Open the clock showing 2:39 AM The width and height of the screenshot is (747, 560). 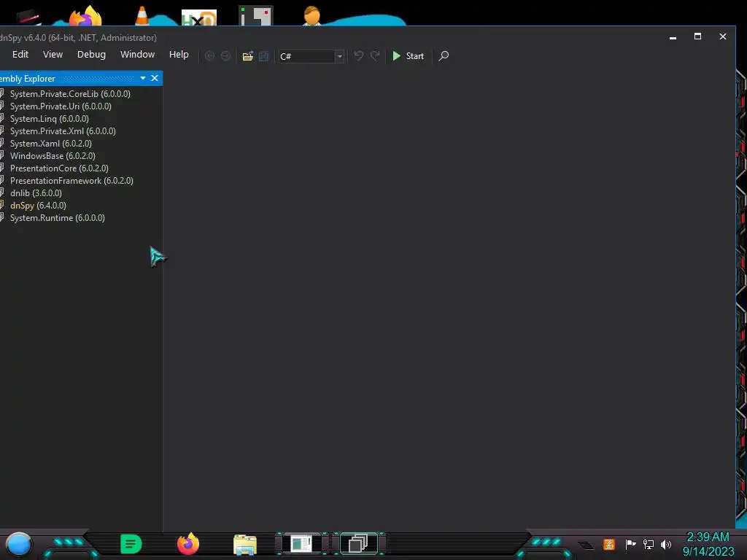pyautogui.click(x=708, y=544)
